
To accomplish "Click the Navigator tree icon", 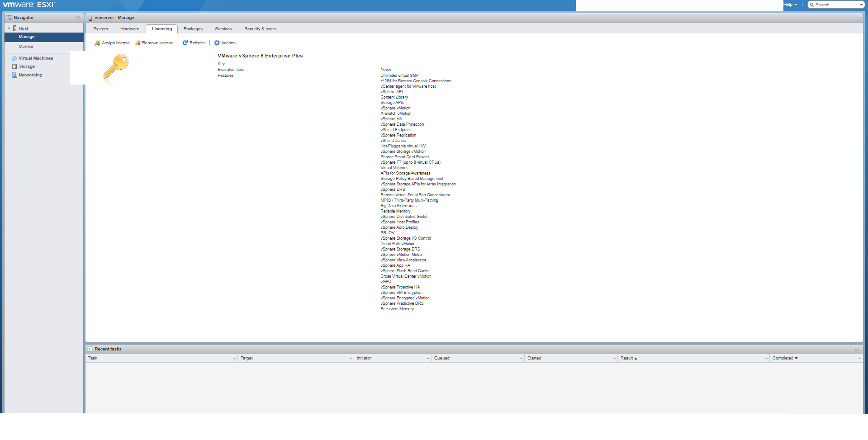I will click(9, 18).
